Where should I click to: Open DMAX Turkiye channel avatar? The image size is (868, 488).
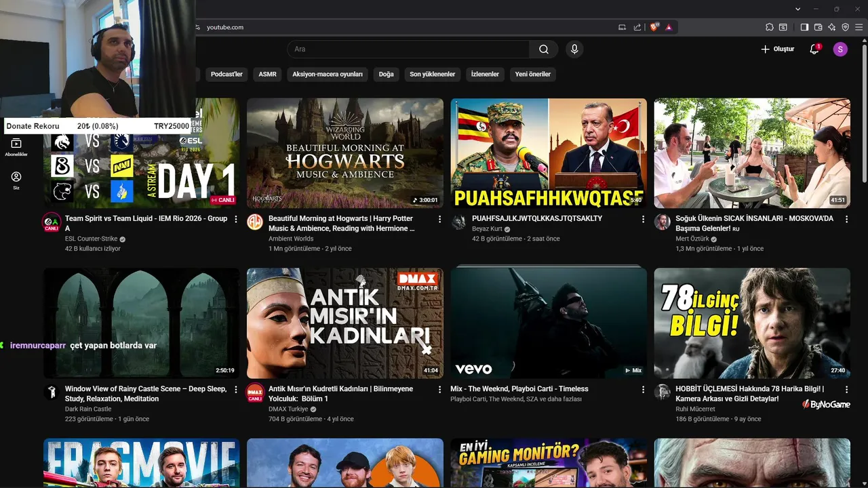[x=255, y=393]
